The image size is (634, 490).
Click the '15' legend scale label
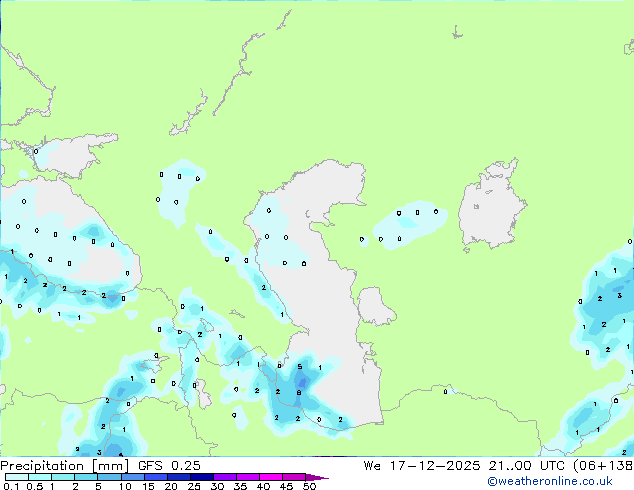click(148, 486)
